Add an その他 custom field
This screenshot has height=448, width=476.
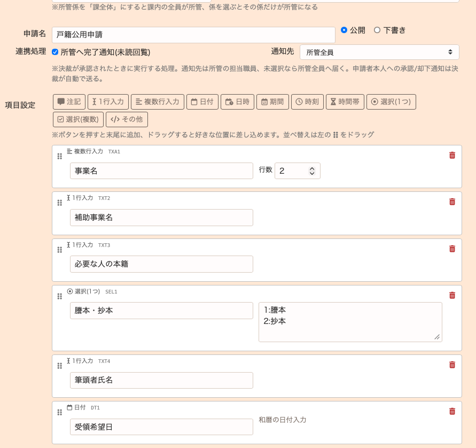point(127,119)
